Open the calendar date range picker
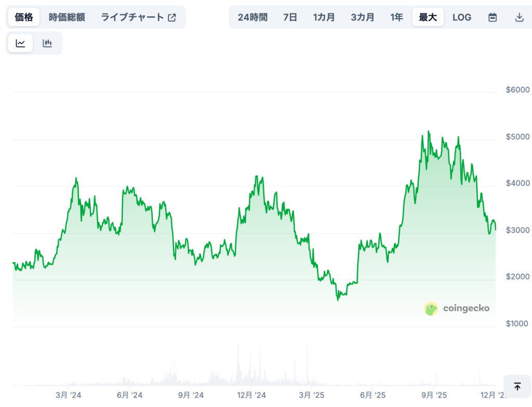532x407 pixels. (x=492, y=17)
